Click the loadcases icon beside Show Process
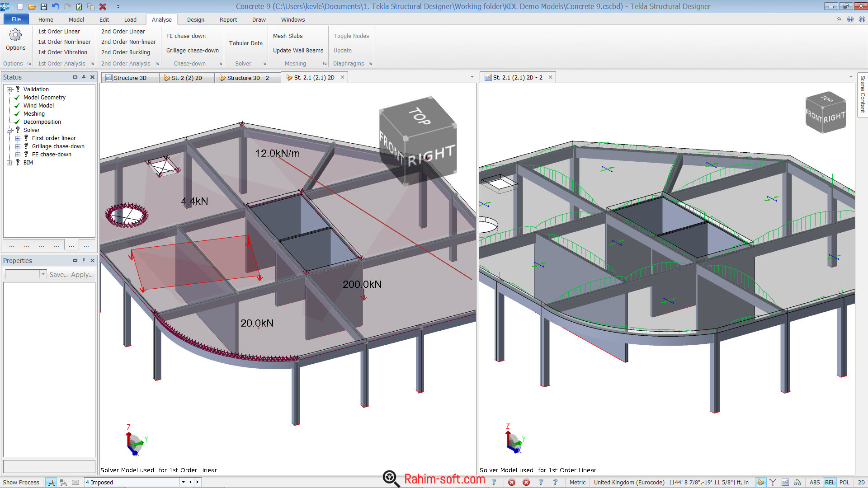Image resolution: width=868 pixels, height=488 pixels. [x=51, y=482]
